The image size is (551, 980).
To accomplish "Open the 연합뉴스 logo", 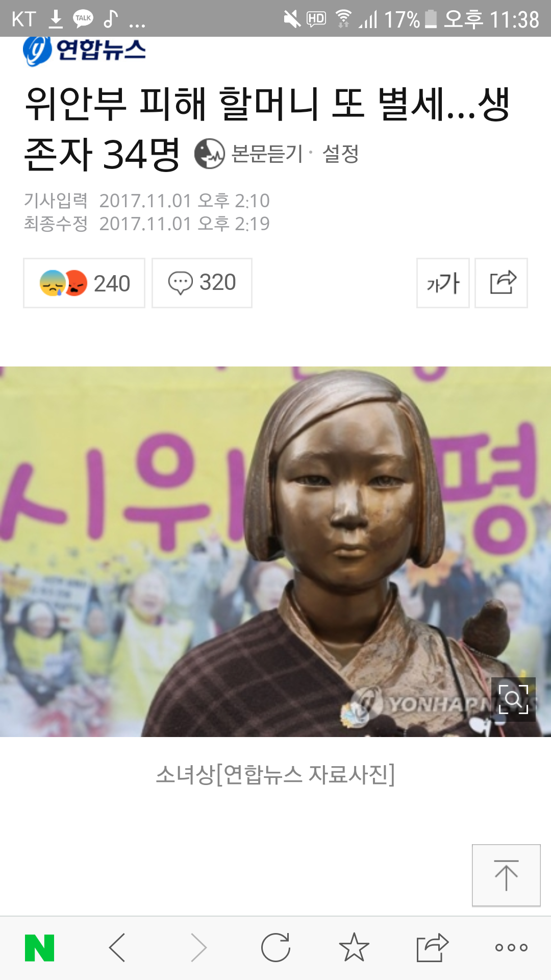I will 84,50.
